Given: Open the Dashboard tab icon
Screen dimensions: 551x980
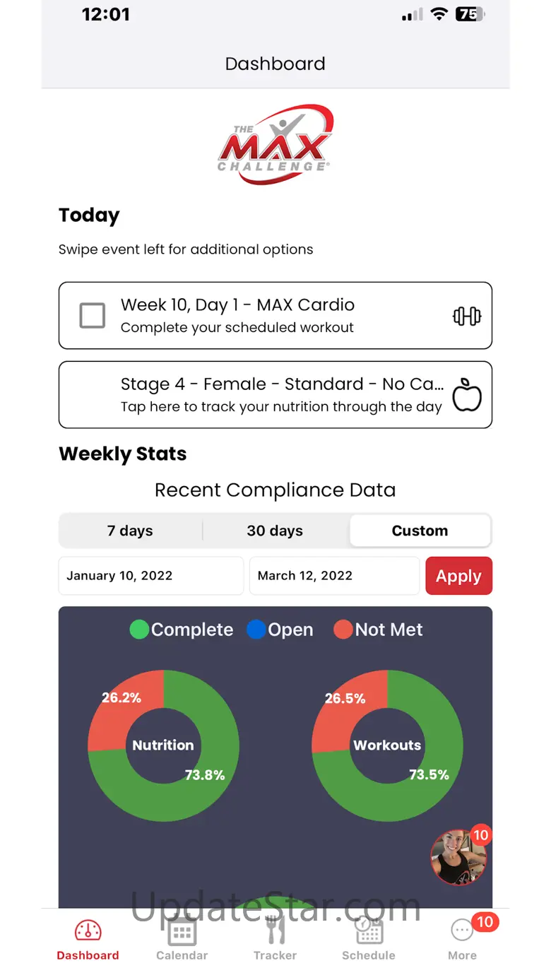Looking at the screenshot, I should [88, 931].
